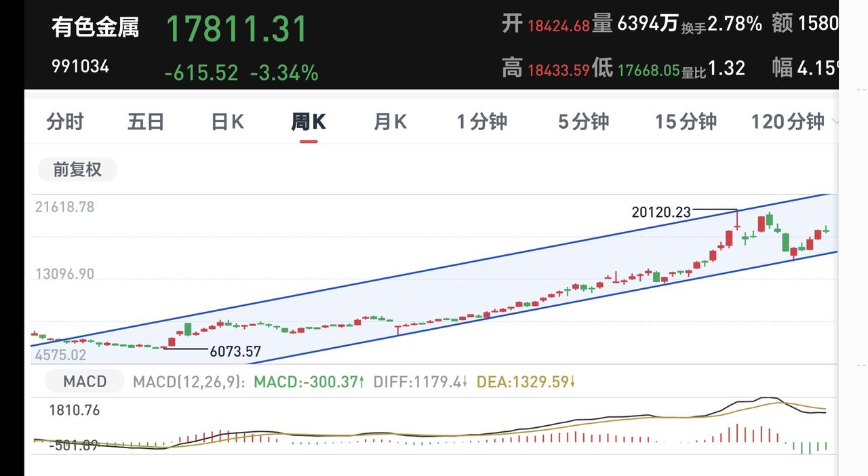Open the 五日 five-day chart tab

[146, 122]
